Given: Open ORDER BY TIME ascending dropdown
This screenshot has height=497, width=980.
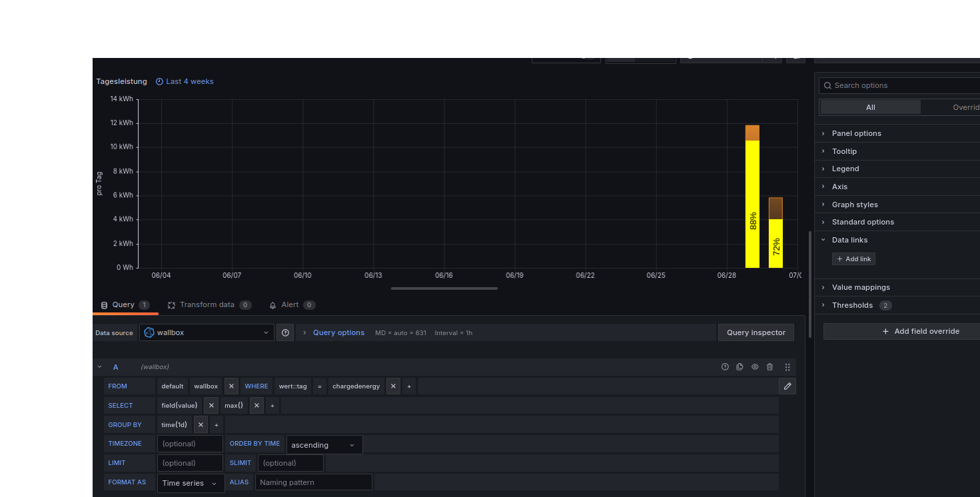Looking at the screenshot, I should pyautogui.click(x=324, y=445).
